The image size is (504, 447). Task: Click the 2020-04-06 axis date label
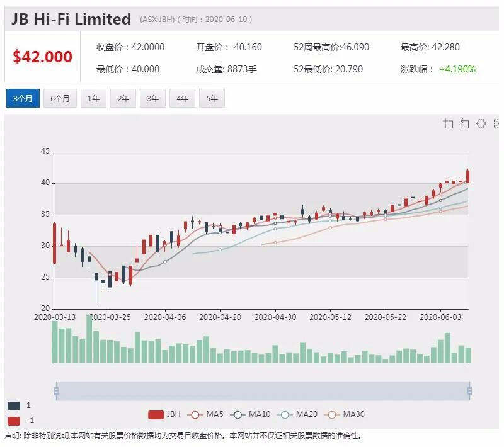[165, 317]
